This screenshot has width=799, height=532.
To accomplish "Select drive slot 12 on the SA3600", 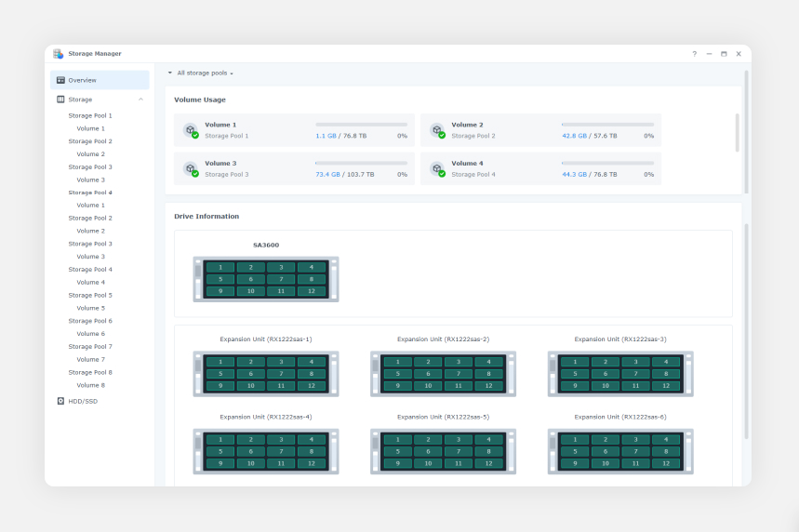I will 312,291.
